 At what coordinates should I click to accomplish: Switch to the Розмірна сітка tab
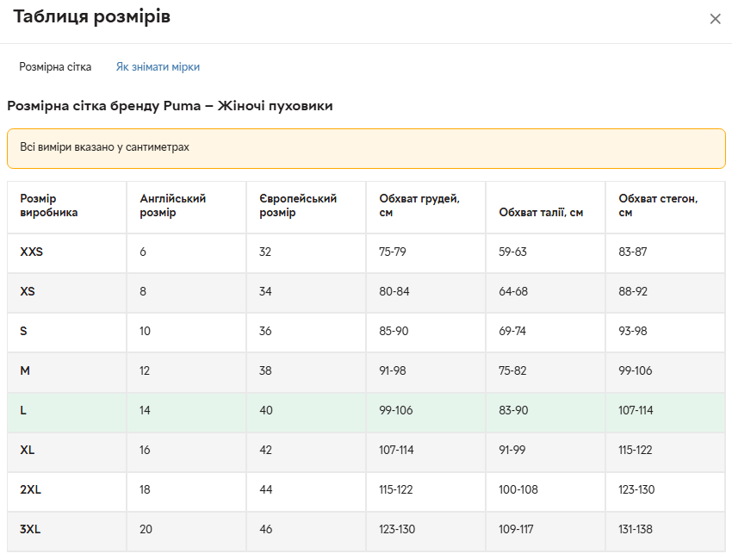click(x=55, y=67)
